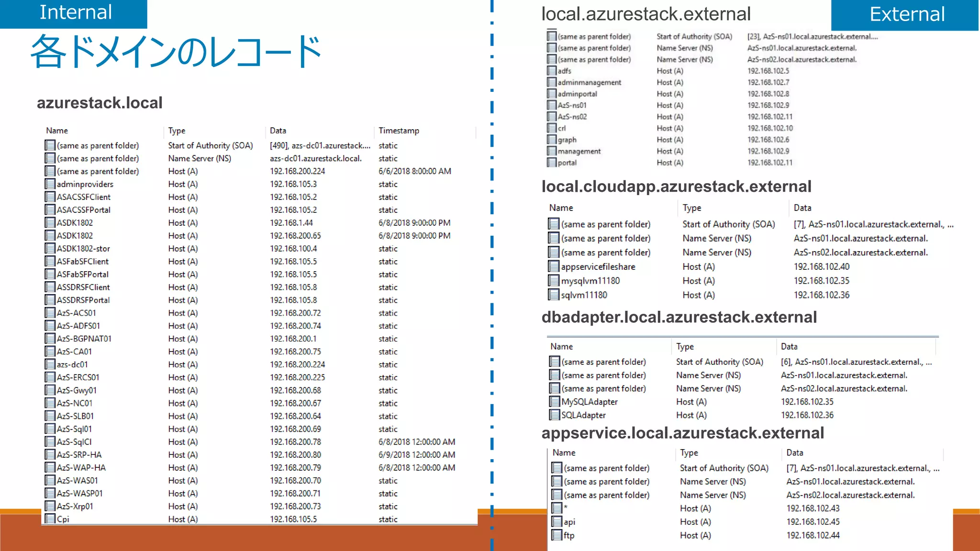Click the record icon beside crl

tap(552, 128)
